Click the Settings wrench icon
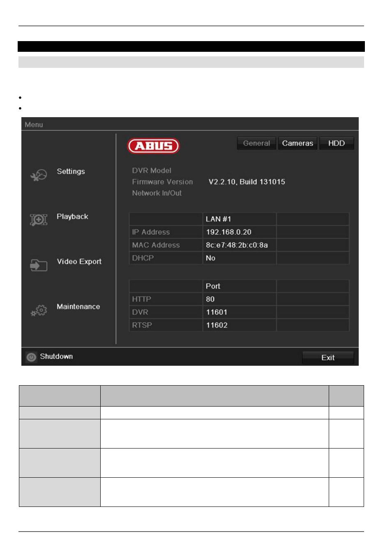Image resolution: width=392 pixels, height=555 pixels. pyautogui.click(x=39, y=176)
